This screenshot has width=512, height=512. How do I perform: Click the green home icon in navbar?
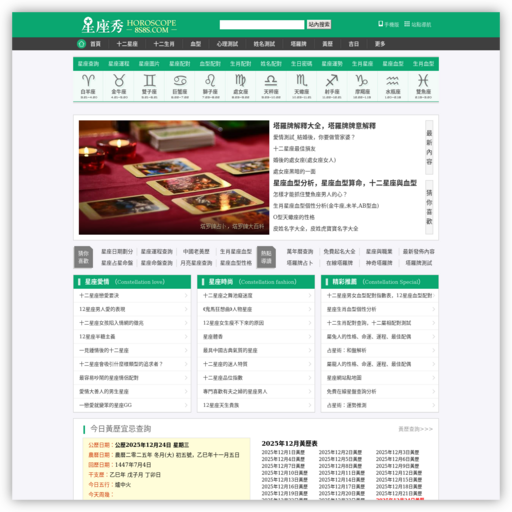point(81,44)
